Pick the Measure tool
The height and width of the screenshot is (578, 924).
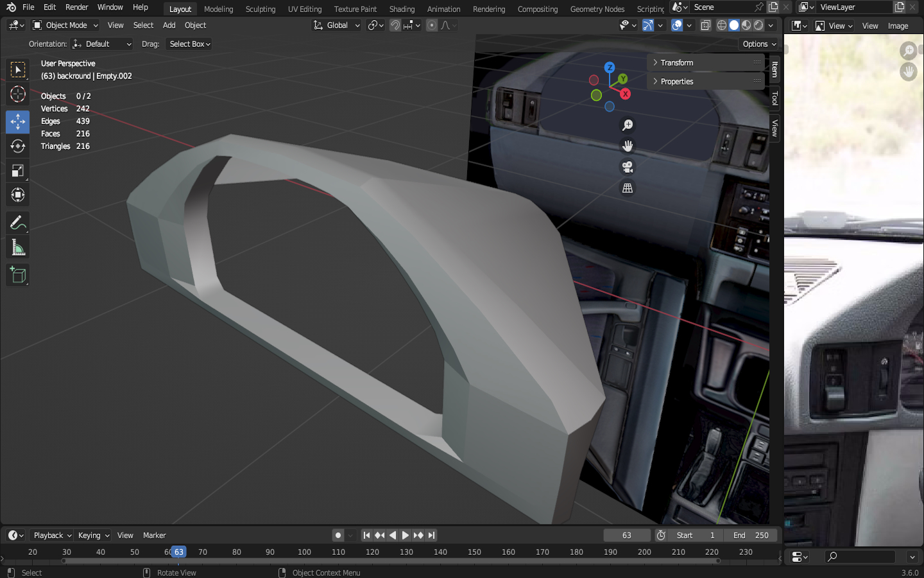(x=18, y=249)
